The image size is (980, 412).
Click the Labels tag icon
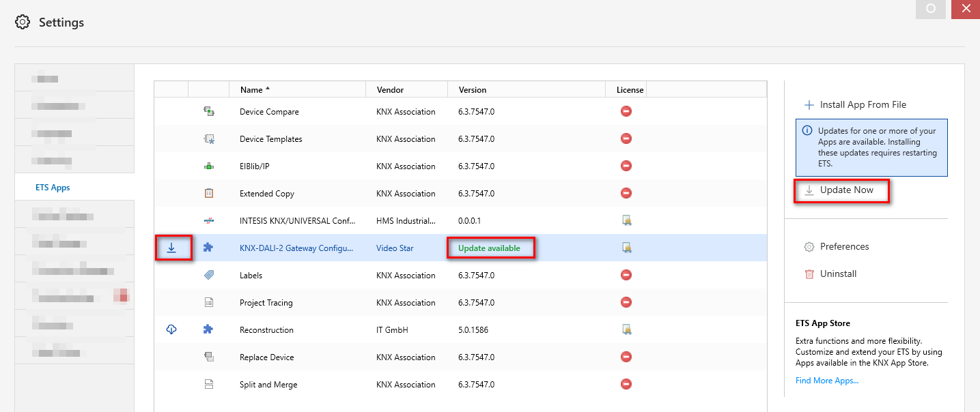pos(208,275)
